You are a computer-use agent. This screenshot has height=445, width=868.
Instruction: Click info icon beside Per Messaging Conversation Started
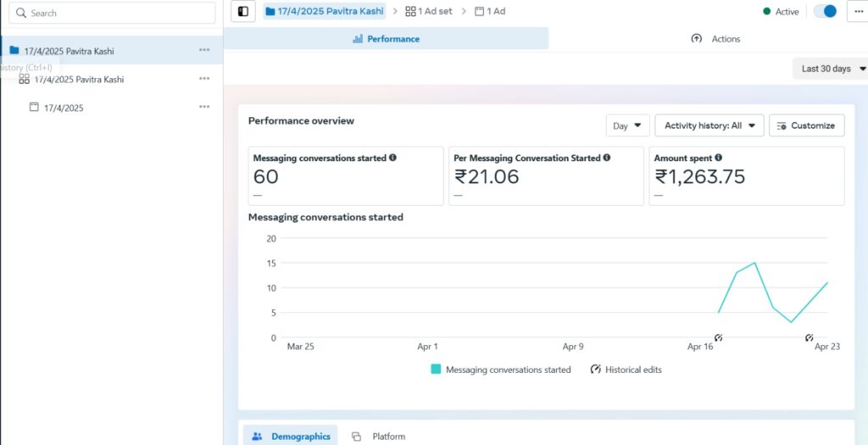607,158
